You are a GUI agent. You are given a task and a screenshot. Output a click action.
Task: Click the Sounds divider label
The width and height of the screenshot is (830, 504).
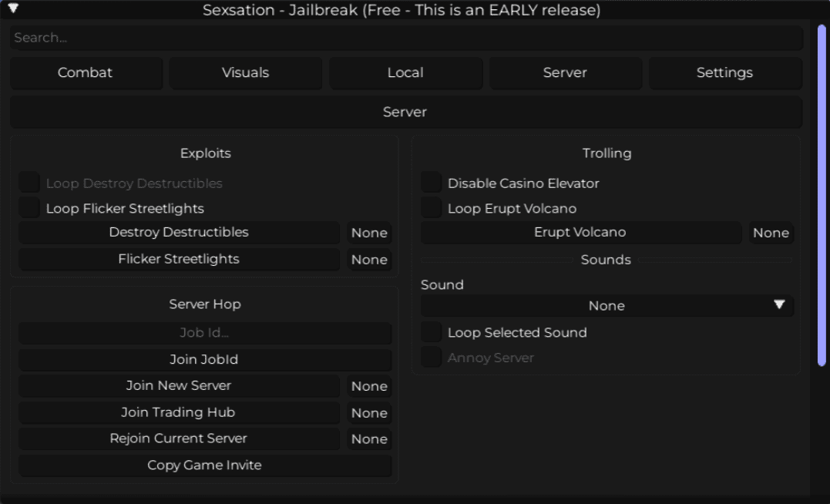pos(606,260)
